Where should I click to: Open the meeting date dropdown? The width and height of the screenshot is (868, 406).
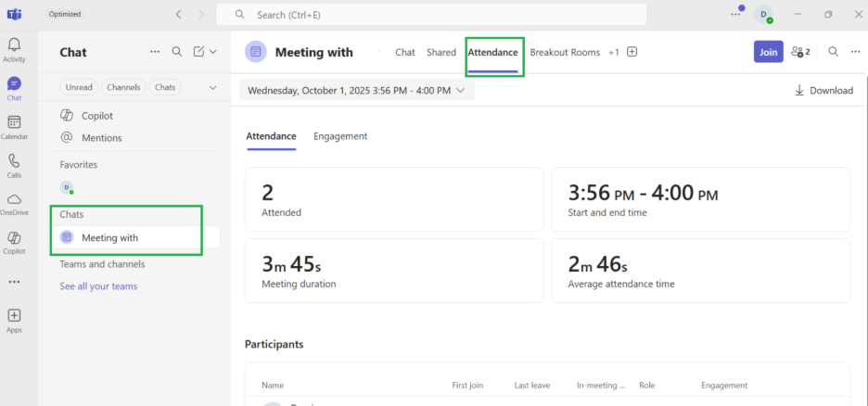click(356, 90)
